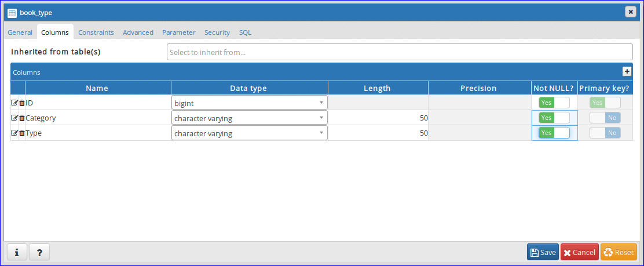Screen dimensions: 644x266
Task: Open the bigint data type dropdown
Action: point(249,103)
